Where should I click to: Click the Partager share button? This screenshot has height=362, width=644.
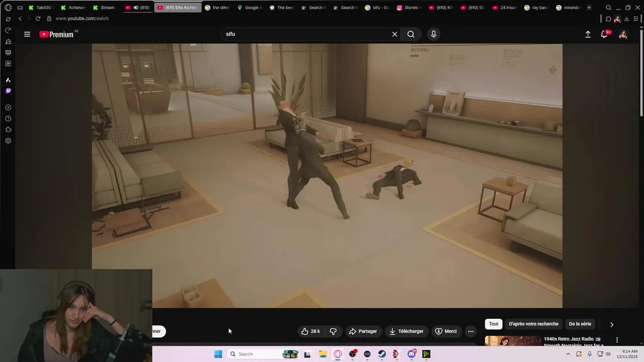[x=363, y=331]
